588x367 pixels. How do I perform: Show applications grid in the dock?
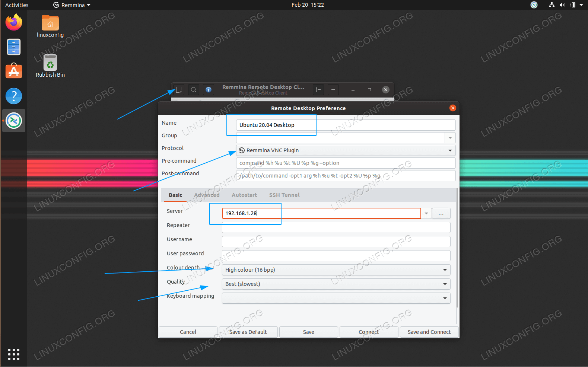coord(14,354)
